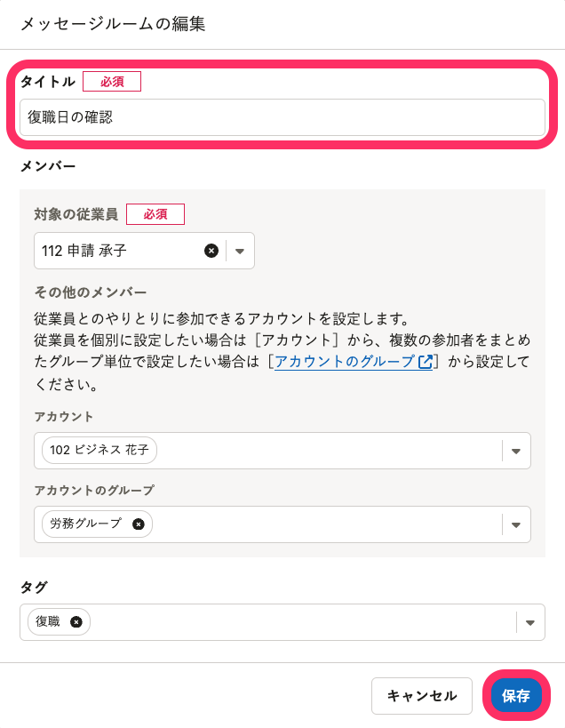Remove the 労務グループ chip
The width and height of the screenshot is (565, 728).
tap(138, 524)
